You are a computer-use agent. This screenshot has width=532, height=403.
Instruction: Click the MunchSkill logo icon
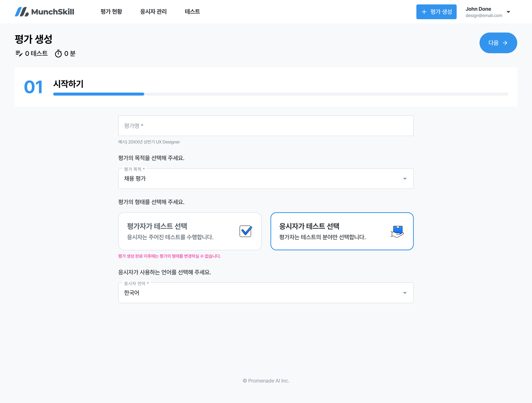(x=22, y=12)
